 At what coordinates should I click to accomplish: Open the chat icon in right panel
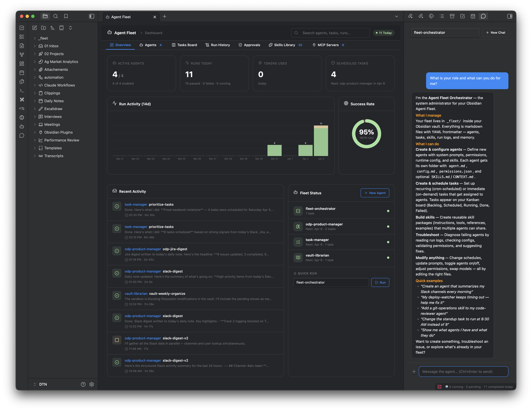(483, 16)
